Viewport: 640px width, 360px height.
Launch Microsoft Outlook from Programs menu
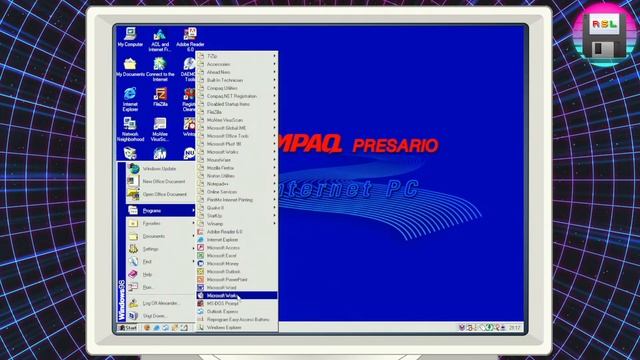[x=237, y=271]
